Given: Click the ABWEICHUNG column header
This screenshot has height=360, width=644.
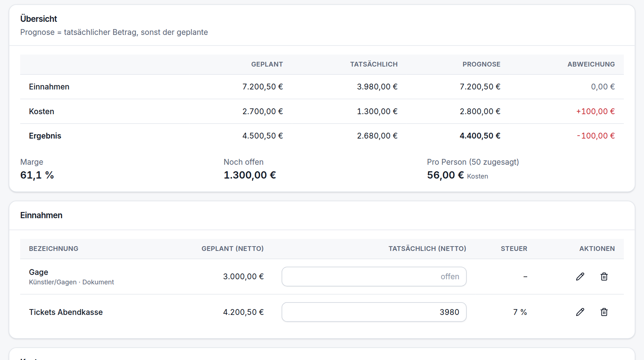Looking at the screenshot, I should (x=591, y=64).
